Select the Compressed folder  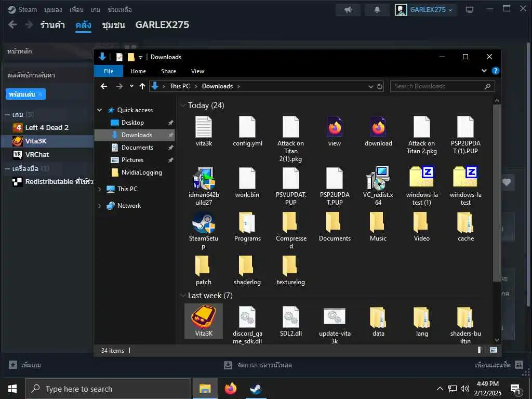[x=291, y=230]
